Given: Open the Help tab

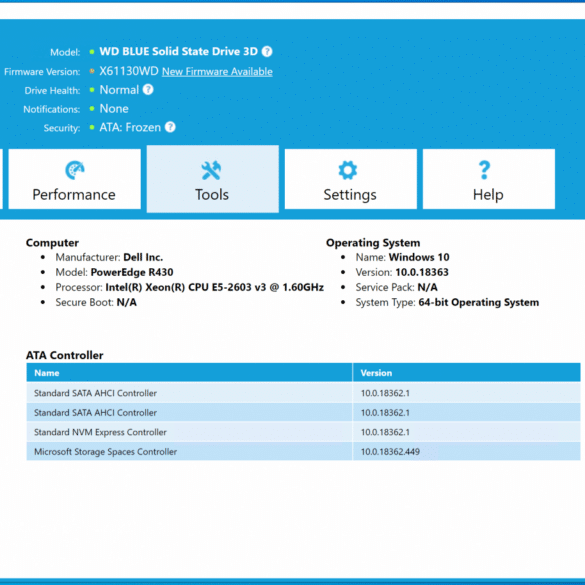Looking at the screenshot, I should point(488,179).
